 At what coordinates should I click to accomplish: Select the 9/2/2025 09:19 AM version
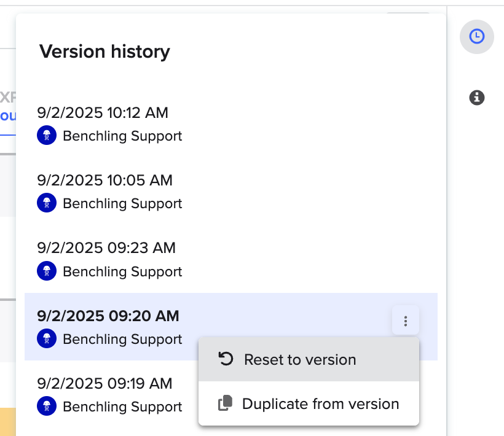tap(106, 384)
